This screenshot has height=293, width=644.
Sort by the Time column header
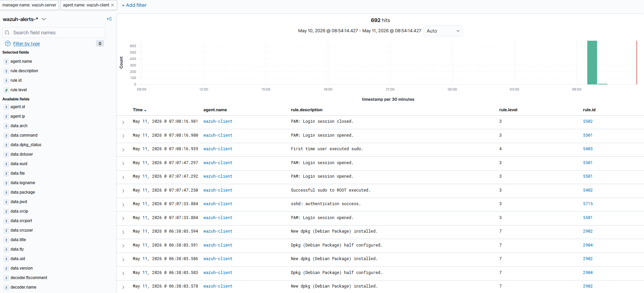click(x=140, y=110)
